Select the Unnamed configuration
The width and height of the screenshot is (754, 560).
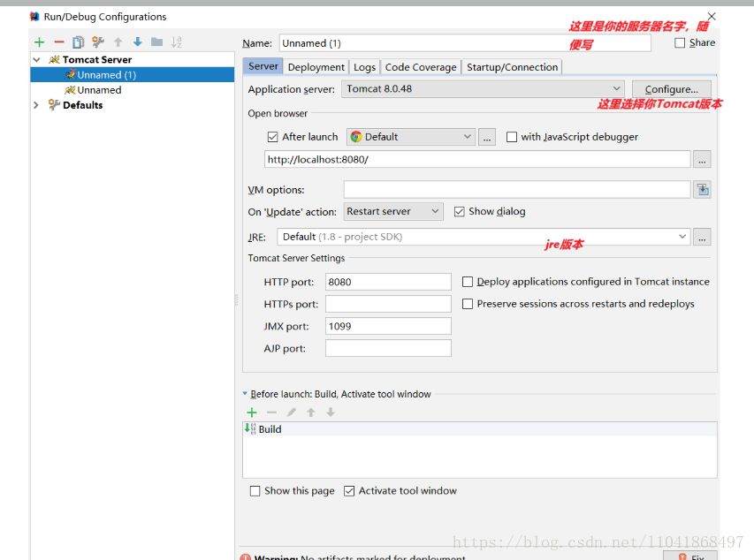click(133, 90)
